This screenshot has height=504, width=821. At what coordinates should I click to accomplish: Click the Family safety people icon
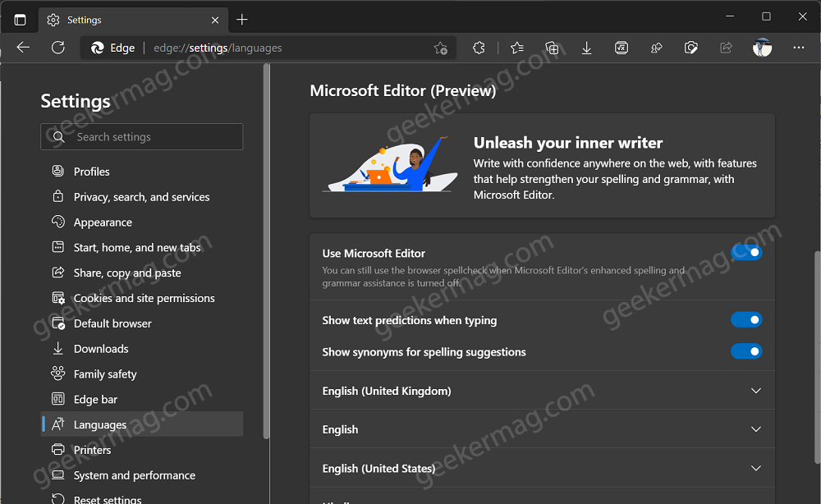coord(58,373)
